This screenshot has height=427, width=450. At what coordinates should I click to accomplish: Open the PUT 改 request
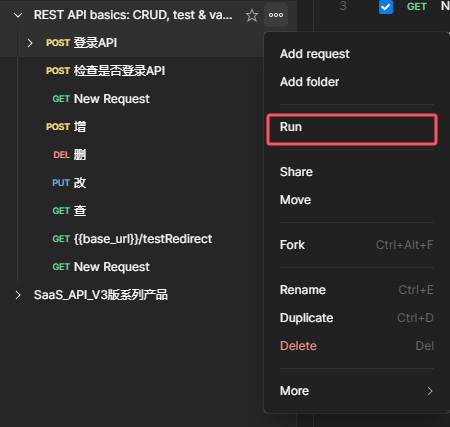(69, 183)
